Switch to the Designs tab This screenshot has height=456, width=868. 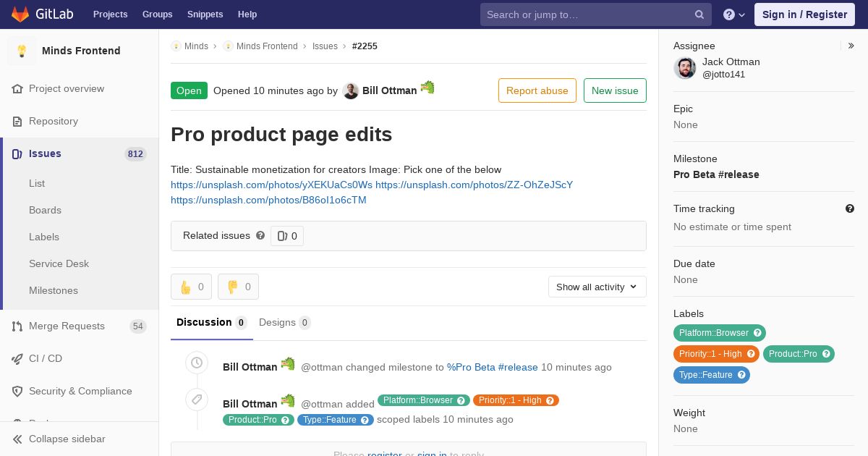pyautogui.click(x=284, y=322)
